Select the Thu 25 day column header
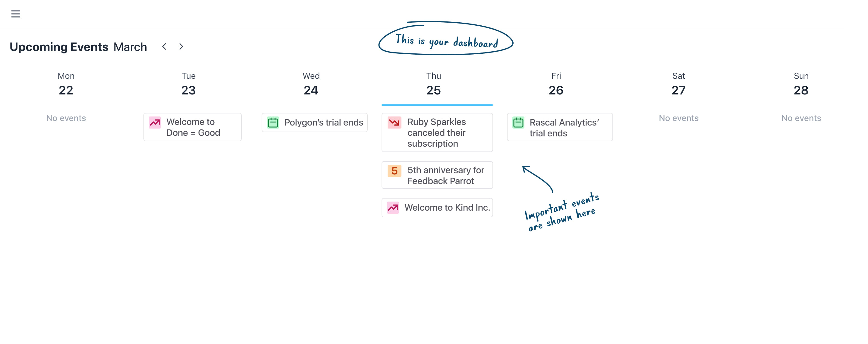The image size is (868, 344). coord(433,84)
